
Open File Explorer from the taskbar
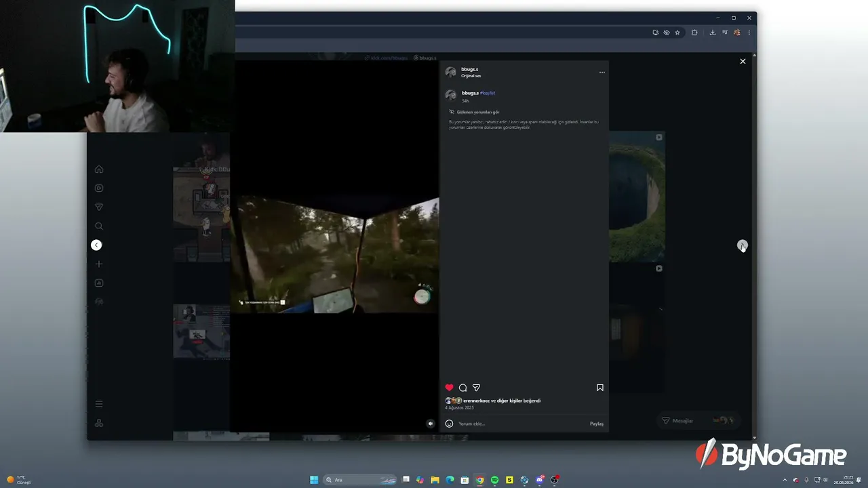point(435,480)
